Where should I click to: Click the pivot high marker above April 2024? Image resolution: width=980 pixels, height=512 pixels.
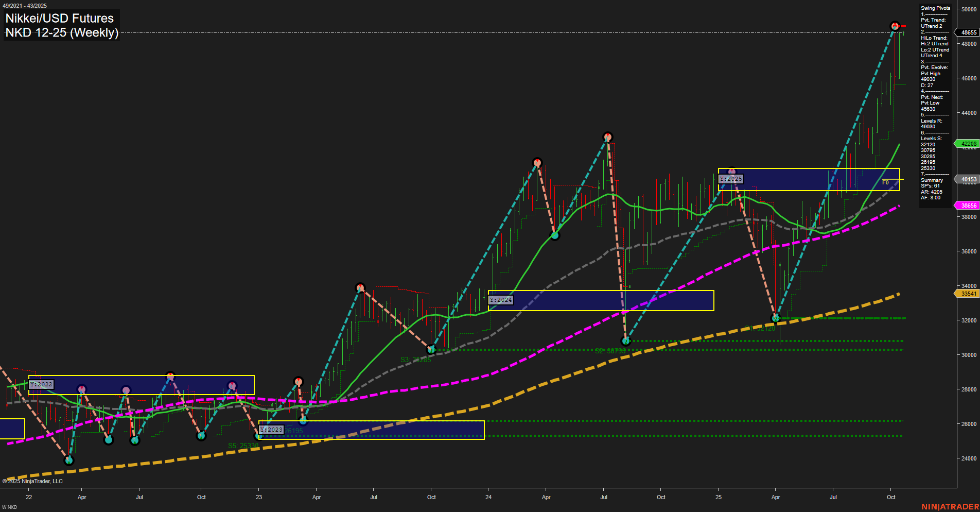point(538,162)
